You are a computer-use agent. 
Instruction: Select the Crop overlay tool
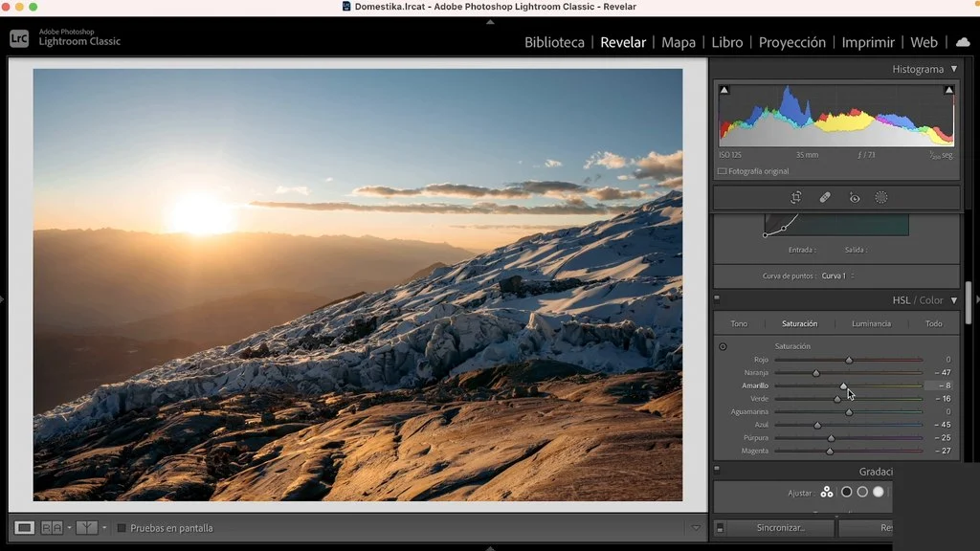[x=795, y=198]
